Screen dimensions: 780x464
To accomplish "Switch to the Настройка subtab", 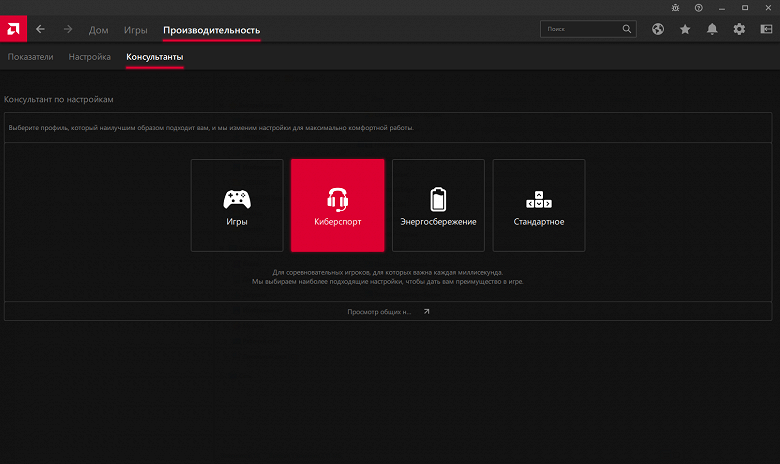I will pyautogui.click(x=90, y=57).
